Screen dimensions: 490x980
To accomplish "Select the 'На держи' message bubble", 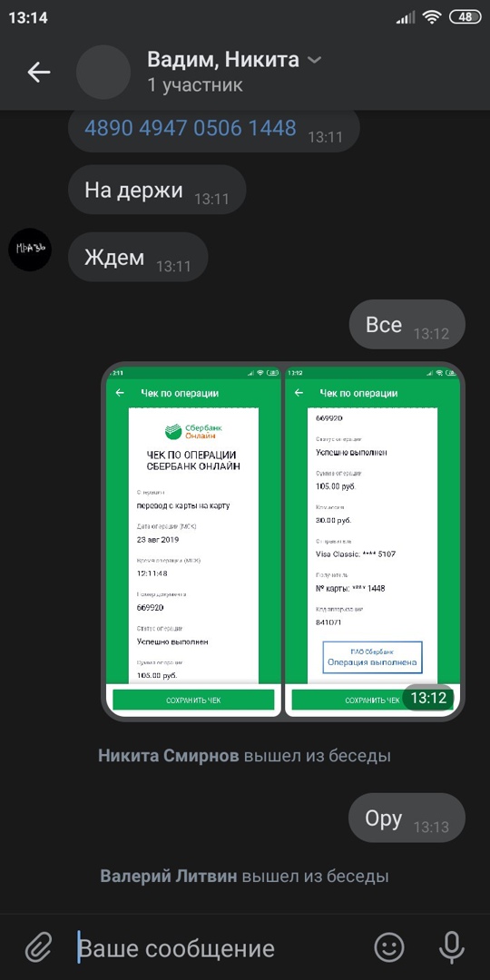I will [157, 190].
